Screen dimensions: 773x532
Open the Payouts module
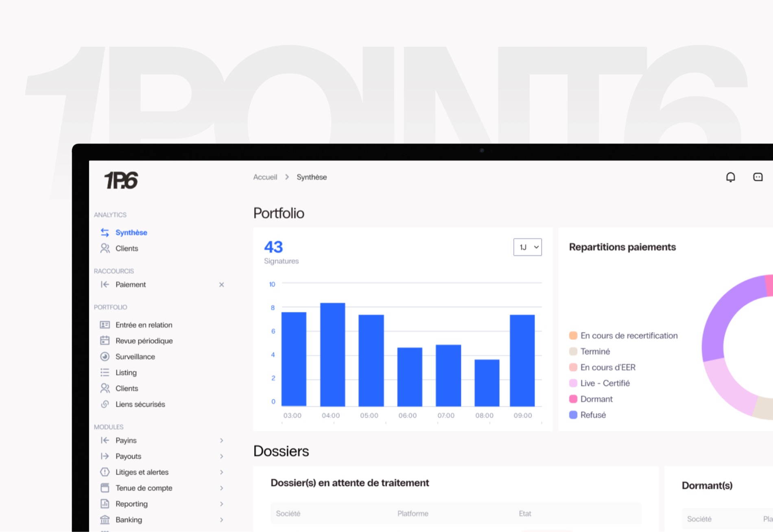[x=128, y=456]
